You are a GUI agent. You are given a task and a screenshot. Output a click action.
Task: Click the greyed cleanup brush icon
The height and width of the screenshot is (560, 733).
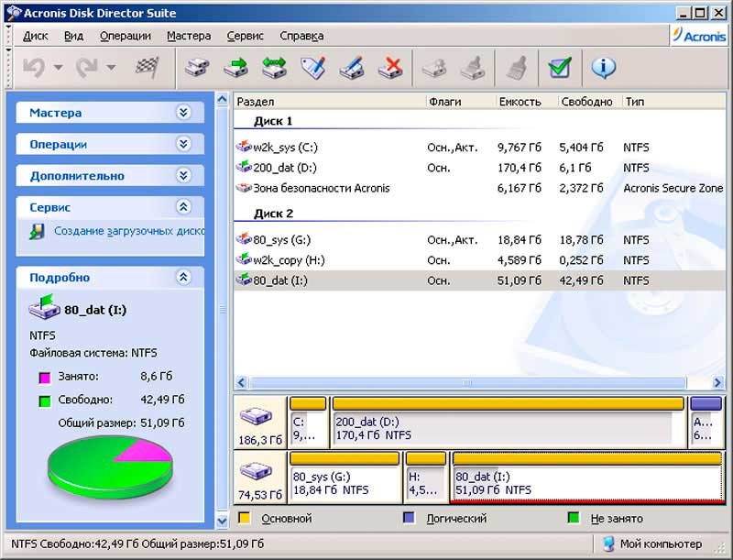pos(517,68)
